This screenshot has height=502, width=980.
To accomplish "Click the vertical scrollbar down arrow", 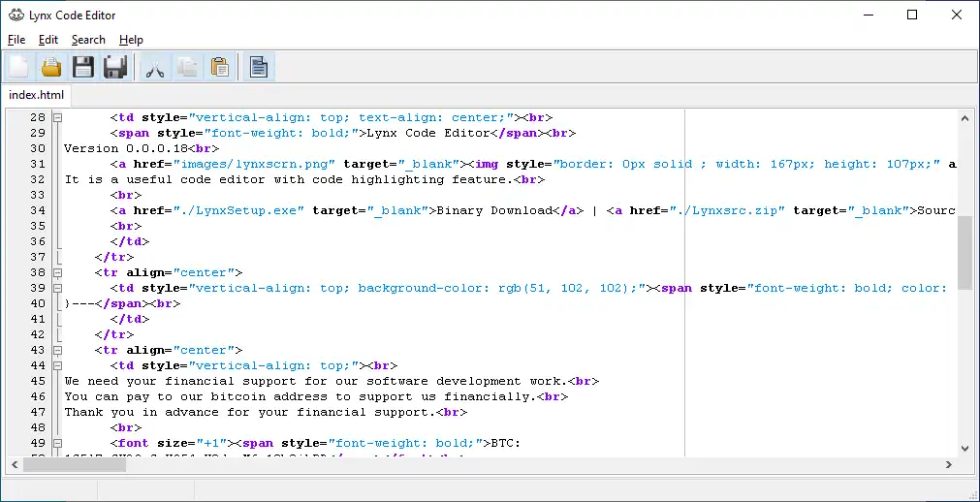I will [964, 449].
